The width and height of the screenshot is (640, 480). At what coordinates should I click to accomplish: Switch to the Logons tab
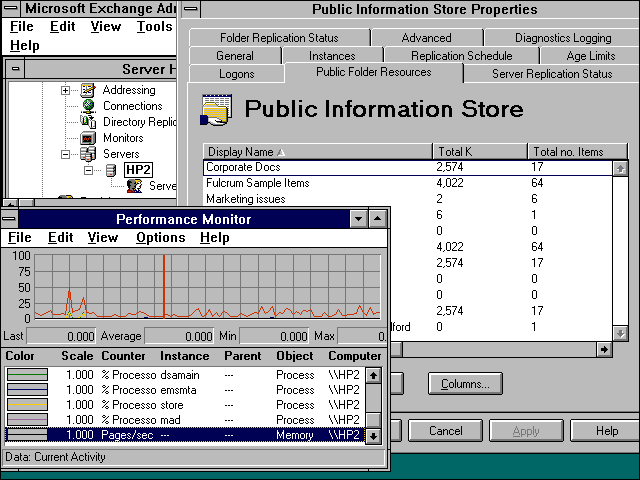pyautogui.click(x=236, y=74)
